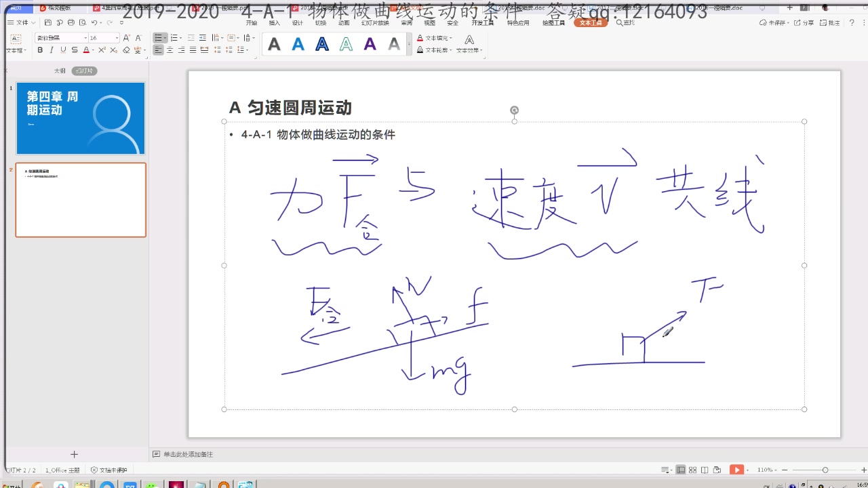The width and height of the screenshot is (868, 488).
Task: Toggle italic formatting
Action: [x=51, y=49]
